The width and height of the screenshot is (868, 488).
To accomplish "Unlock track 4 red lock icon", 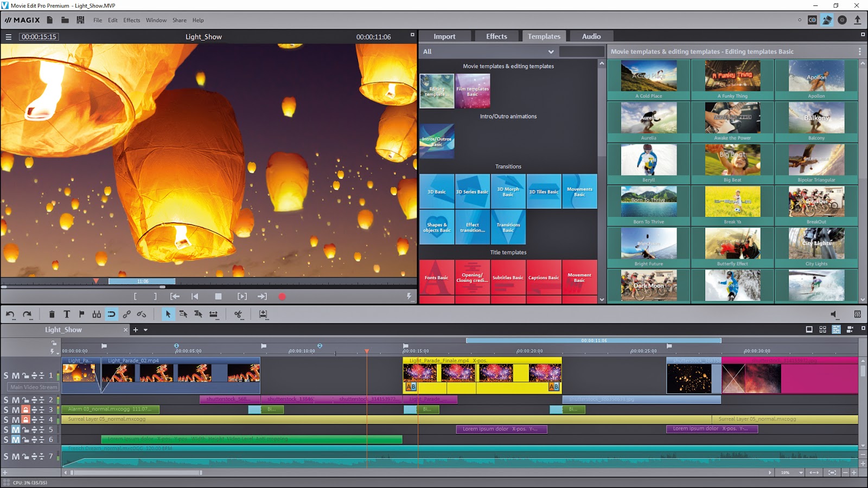I will [25, 420].
